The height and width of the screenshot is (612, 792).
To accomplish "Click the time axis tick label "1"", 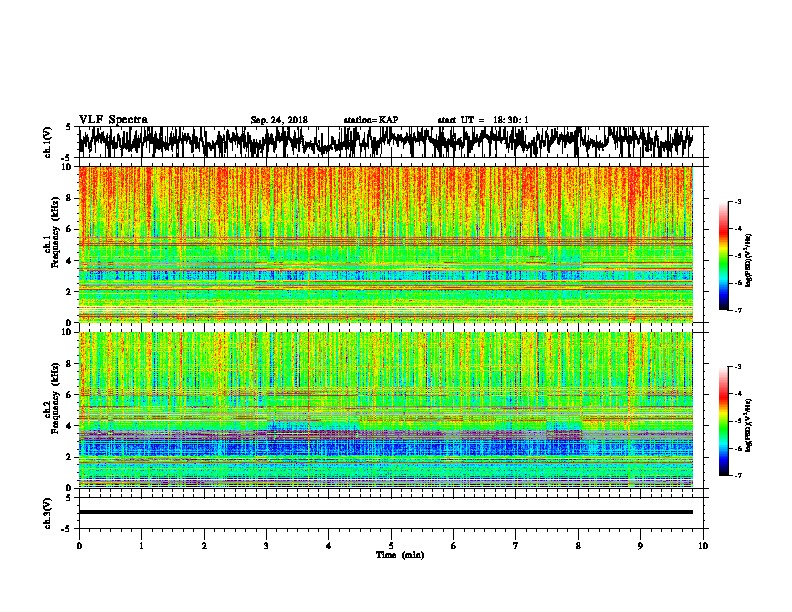I will tap(141, 546).
